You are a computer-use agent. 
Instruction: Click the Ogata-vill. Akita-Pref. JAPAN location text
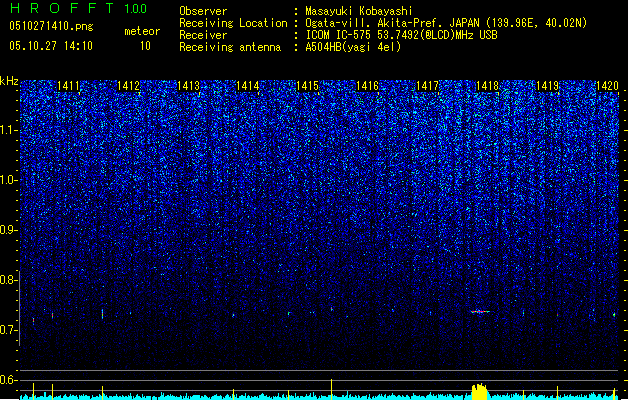(446, 23)
